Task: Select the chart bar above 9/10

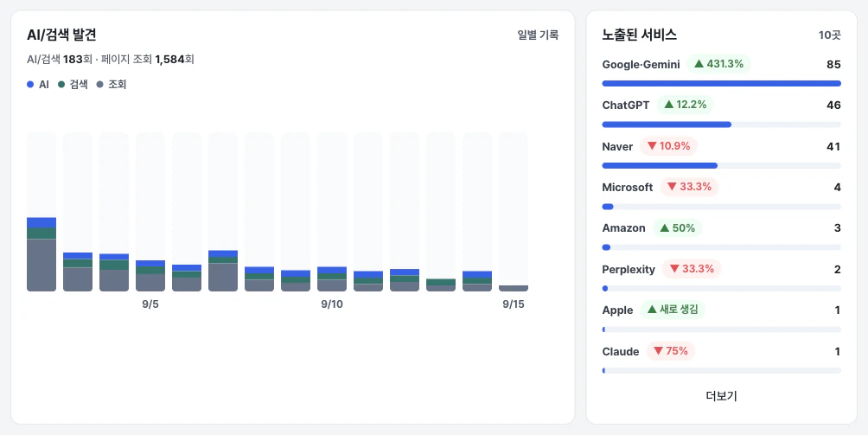Action: 332,278
